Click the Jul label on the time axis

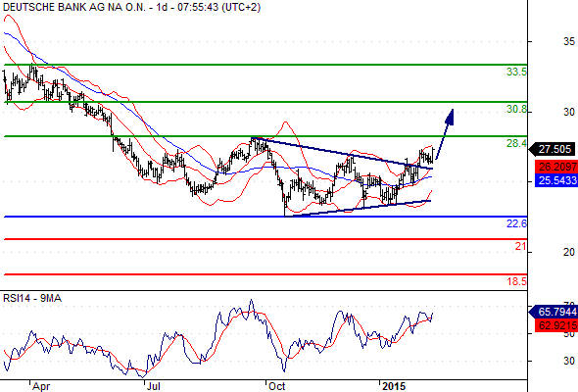(x=154, y=386)
